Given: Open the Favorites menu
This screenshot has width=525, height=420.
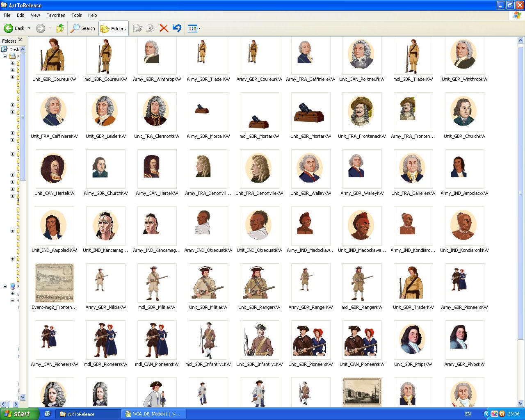Looking at the screenshot, I should [55, 15].
